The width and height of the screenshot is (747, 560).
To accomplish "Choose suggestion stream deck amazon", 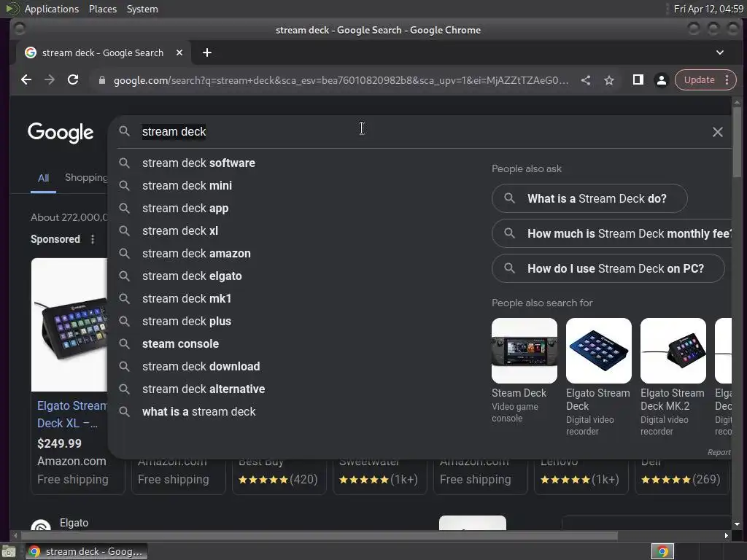I will point(196,253).
